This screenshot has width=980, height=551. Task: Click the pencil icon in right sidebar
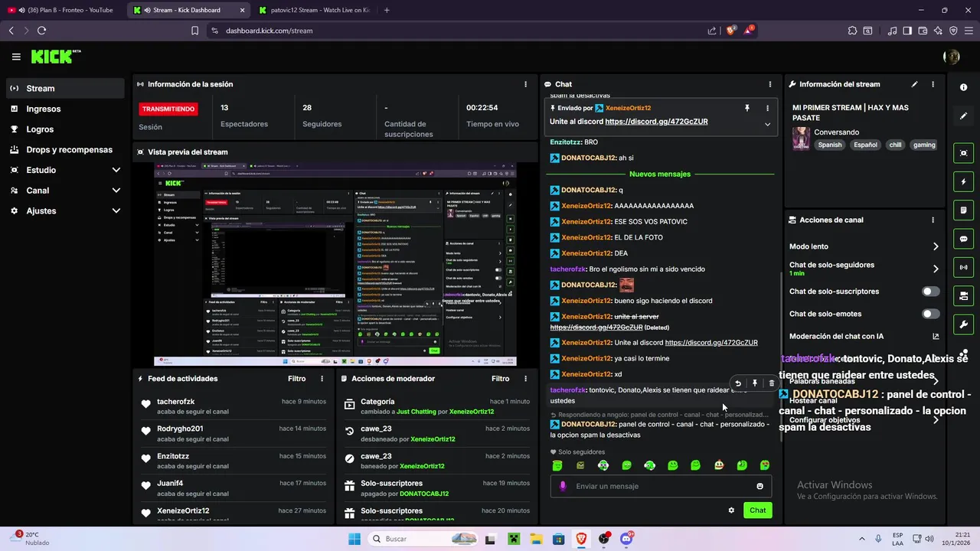963,116
